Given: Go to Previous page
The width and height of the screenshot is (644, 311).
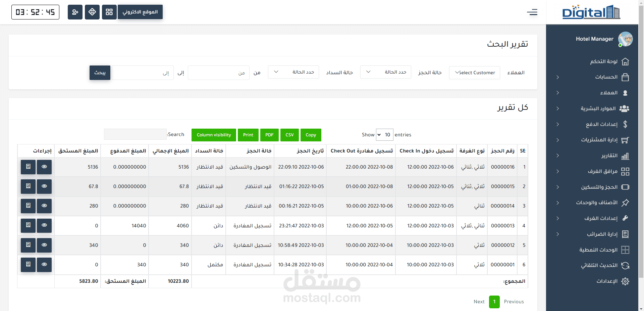Looking at the screenshot, I should [x=514, y=302].
